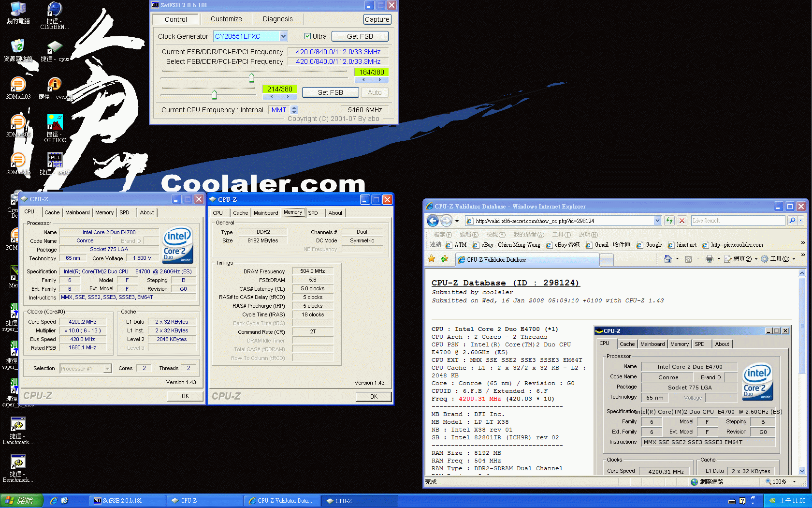The width and height of the screenshot is (812, 508).
Task: Click OK in the left CPU-Z window
Action: [x=185, y=396]
